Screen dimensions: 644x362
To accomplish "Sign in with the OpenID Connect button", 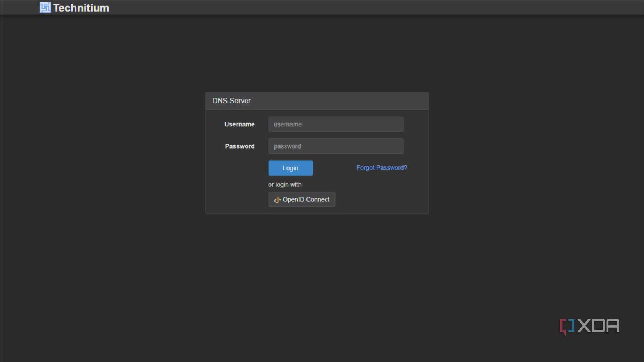I will (x=302, y=199).
